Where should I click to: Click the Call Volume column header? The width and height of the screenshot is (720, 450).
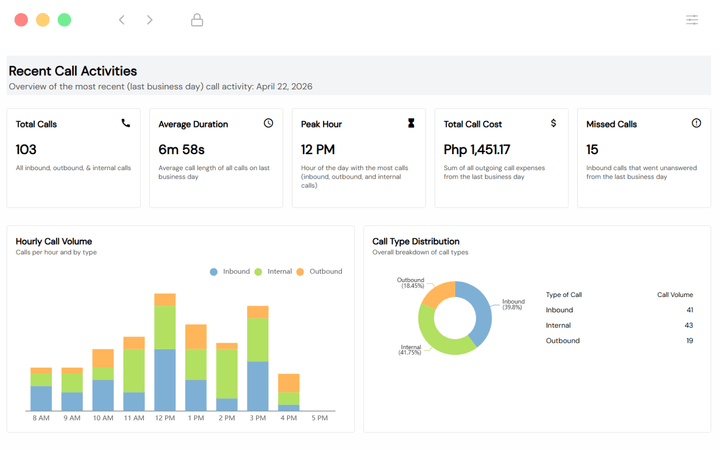tap(674, 295)
